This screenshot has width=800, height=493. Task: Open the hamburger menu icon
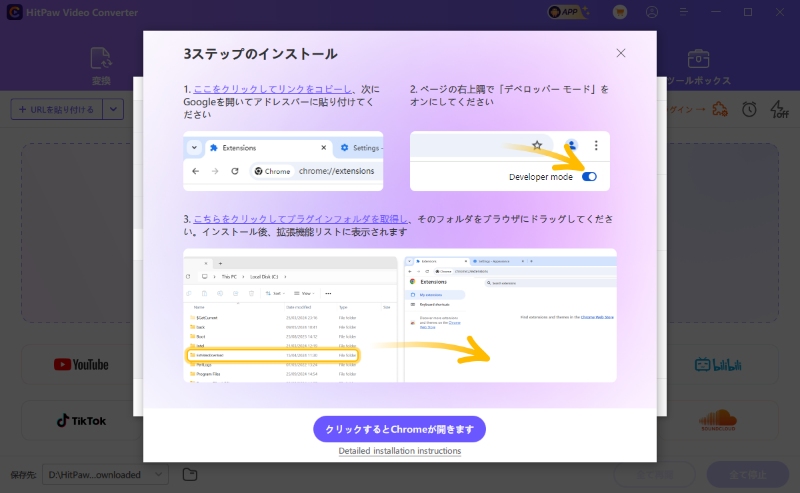684,12
